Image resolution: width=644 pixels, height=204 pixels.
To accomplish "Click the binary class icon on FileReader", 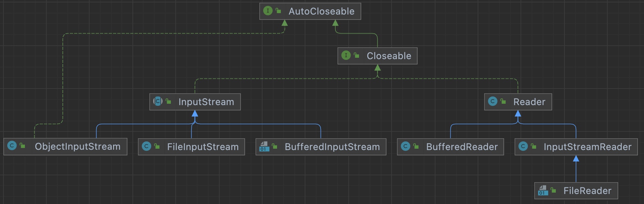I will point(543,190).
